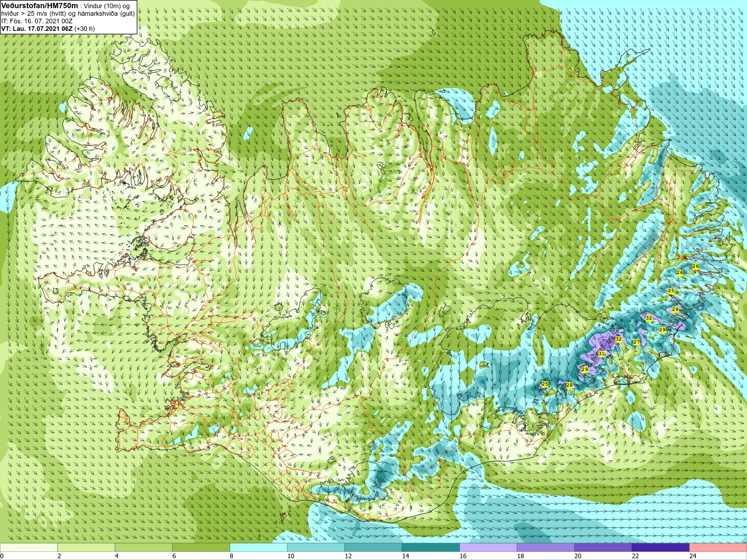Select the 'VT: Lau. 17.07.2021 06Z (+30 h)' line
The height and width of the screenshot is (560, 747).
48,29
